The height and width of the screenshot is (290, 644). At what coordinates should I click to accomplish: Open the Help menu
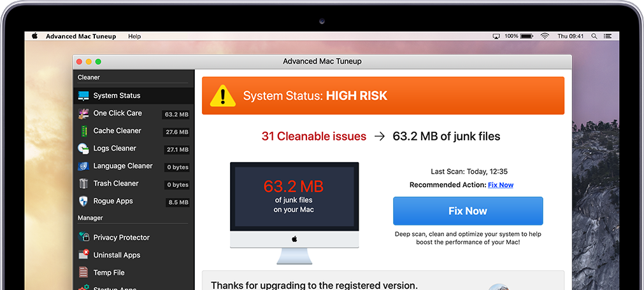[x=134, y=36]
